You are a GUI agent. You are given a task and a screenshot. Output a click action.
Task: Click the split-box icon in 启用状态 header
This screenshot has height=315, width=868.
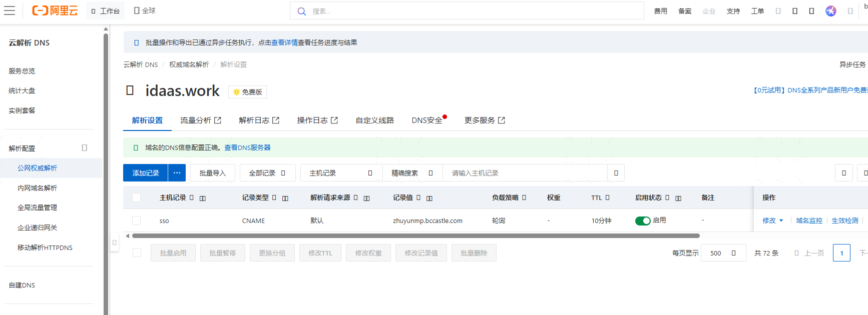coord(678,198)
